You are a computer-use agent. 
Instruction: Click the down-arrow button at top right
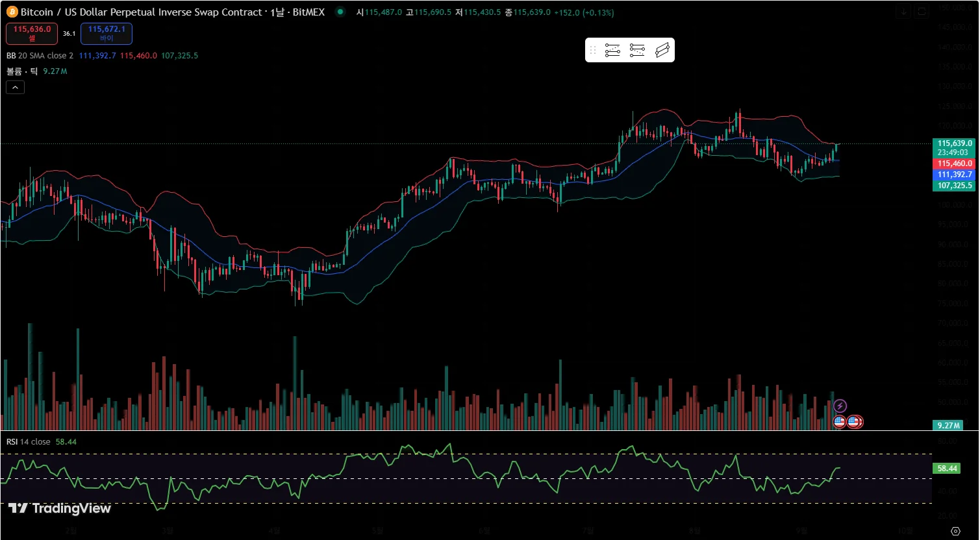pos(903,12)
